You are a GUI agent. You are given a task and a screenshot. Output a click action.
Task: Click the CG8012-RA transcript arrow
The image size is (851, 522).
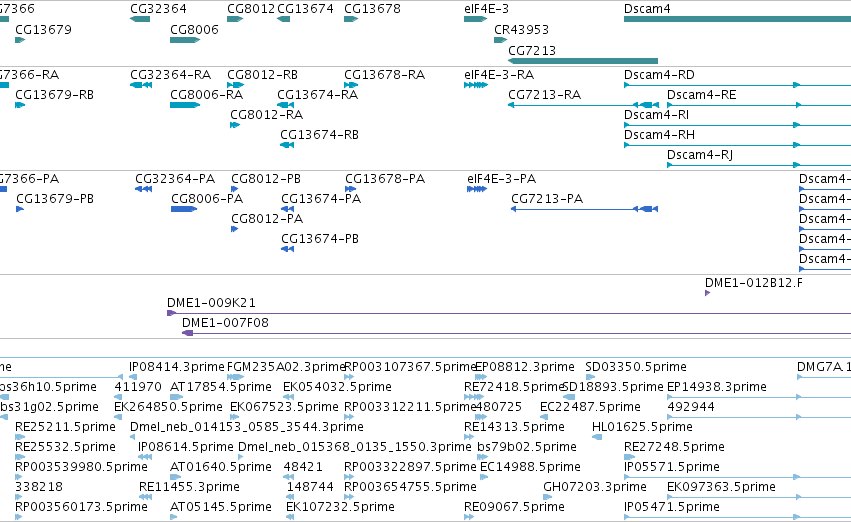[x=235, y=125]
